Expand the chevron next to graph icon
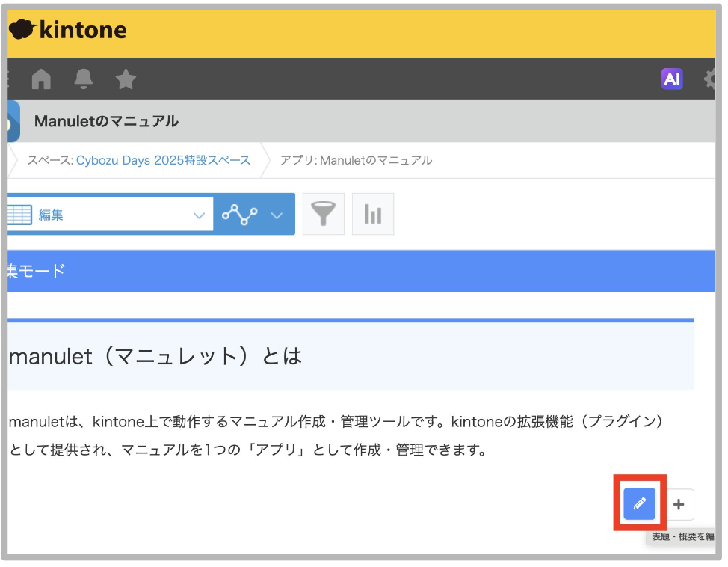Image resolution: width=728 pixels, height=567 pixels. coord(277,215)
